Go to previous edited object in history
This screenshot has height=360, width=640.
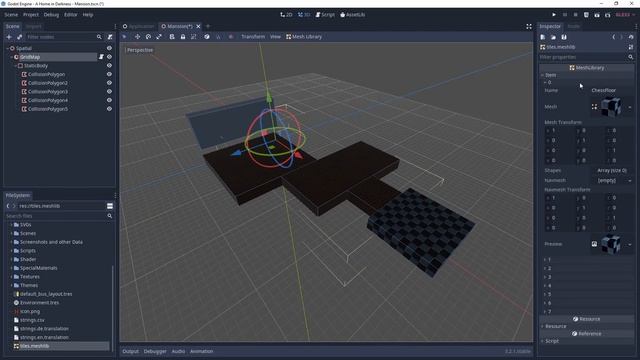click(x=613, y=37)
